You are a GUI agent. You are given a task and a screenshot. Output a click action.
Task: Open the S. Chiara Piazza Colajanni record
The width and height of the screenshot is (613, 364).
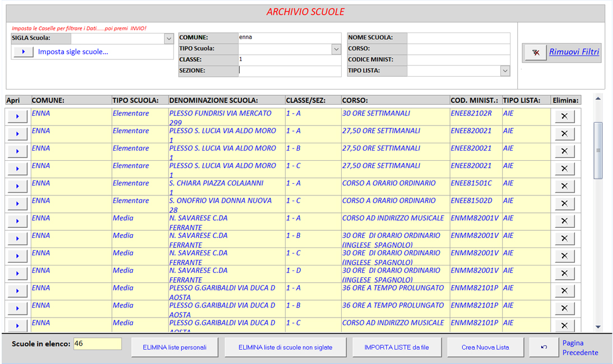point(17,186)
